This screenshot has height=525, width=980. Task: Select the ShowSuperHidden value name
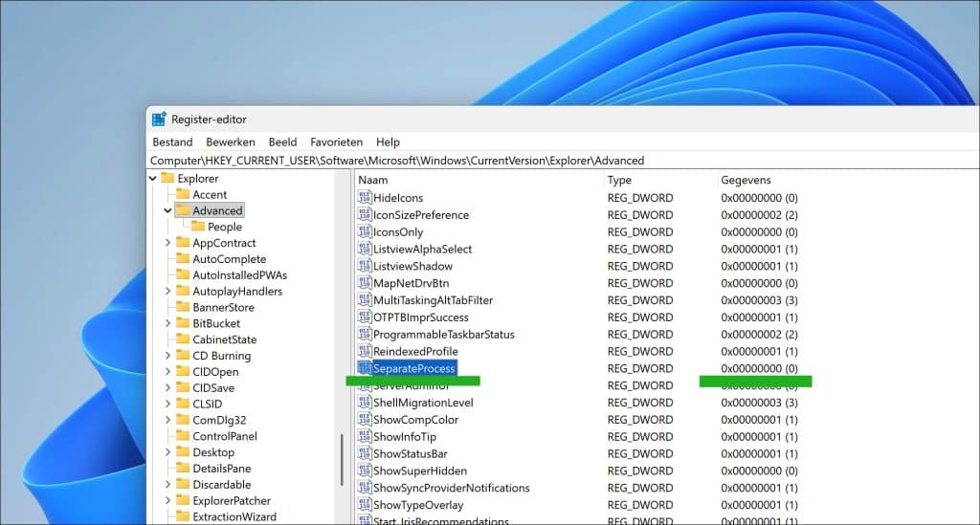pos(420,470)
